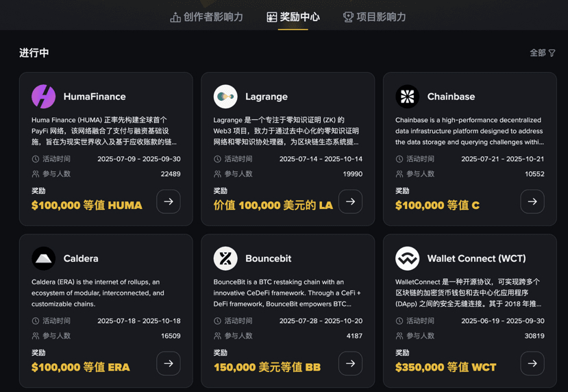
Task: Click the Chainbase black logo icon
Action: 407,97
